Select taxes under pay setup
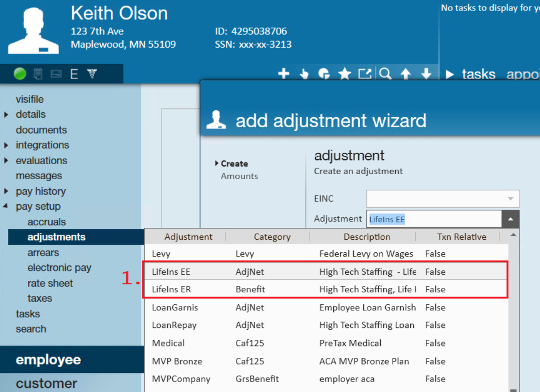 click(40, 298)
